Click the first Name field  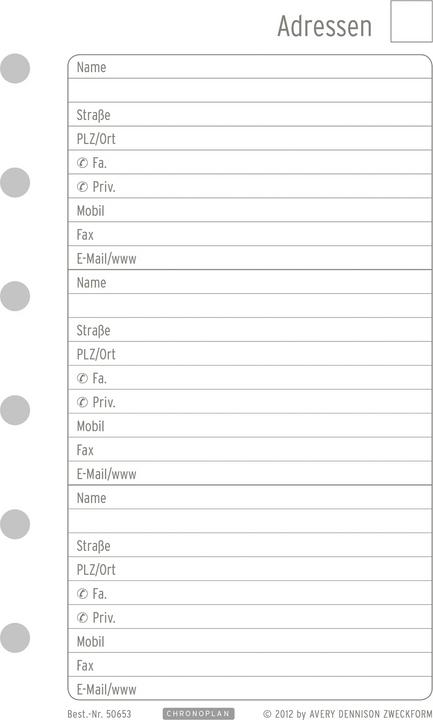[250, 67]
